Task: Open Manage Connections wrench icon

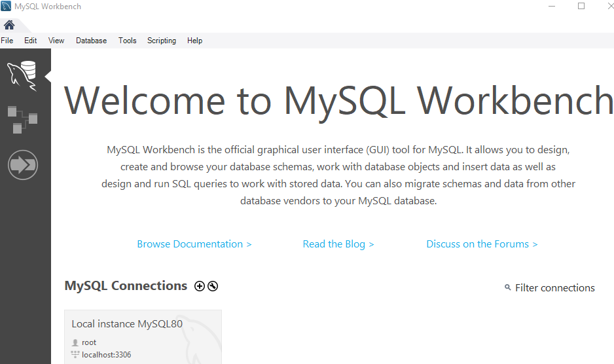Action: coord(213,286)
